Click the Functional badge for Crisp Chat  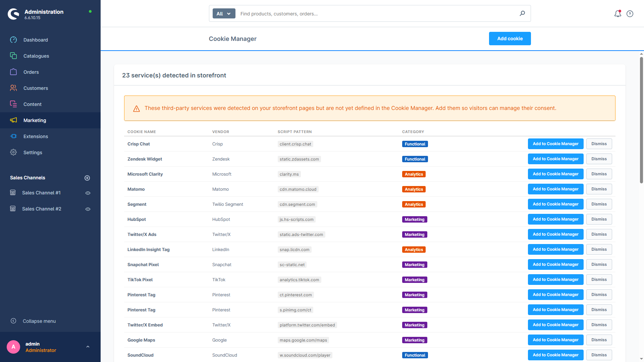[415, 144]
